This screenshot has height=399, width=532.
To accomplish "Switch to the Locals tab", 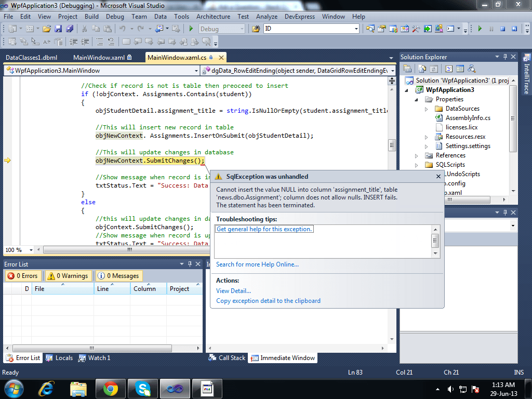I will click(59, 358).
